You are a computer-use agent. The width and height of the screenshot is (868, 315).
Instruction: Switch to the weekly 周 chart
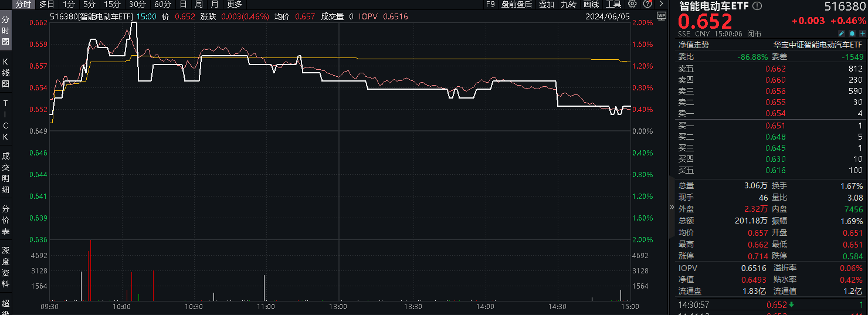click(x=199, y=4)
